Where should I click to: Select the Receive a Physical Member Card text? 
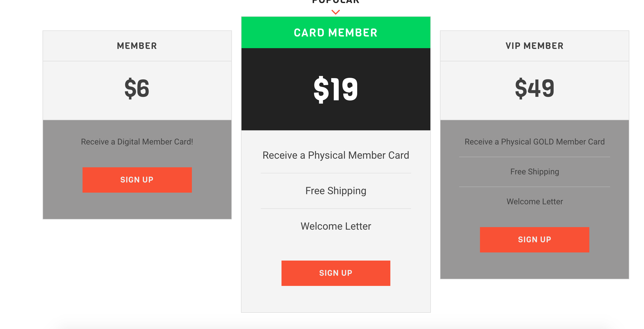coord(336,155)
